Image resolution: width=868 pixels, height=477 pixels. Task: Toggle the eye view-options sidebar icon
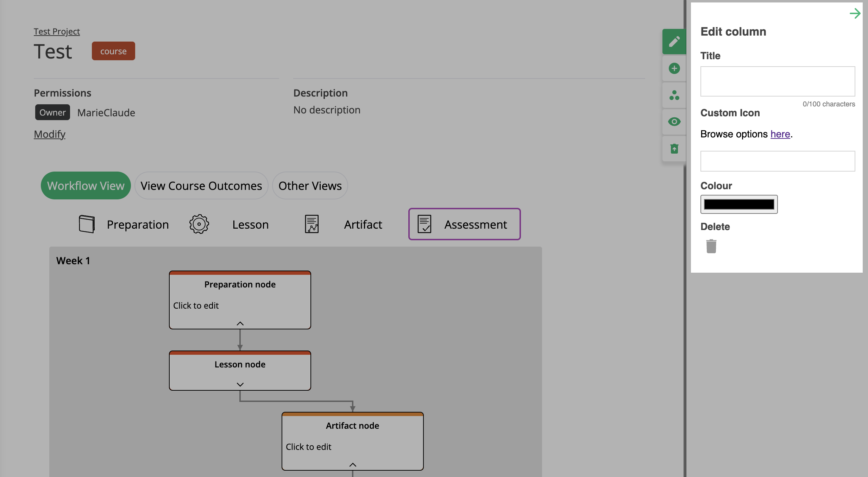tap(674, 122)
